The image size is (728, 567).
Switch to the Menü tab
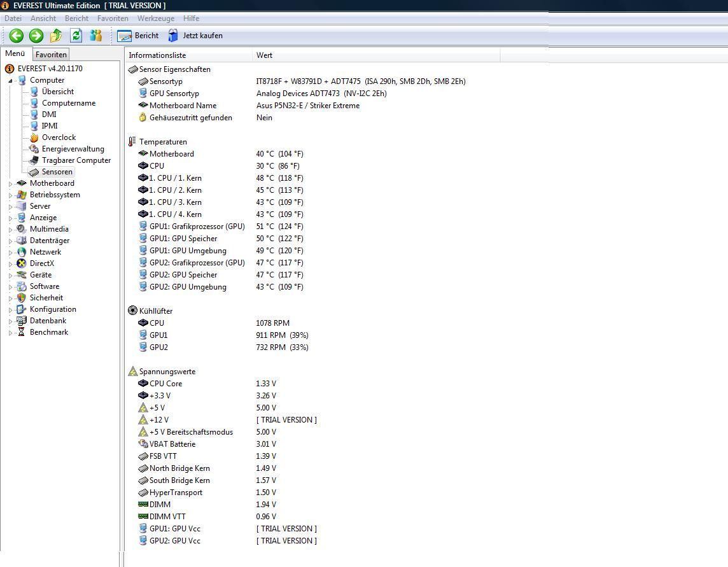(15, 54)
